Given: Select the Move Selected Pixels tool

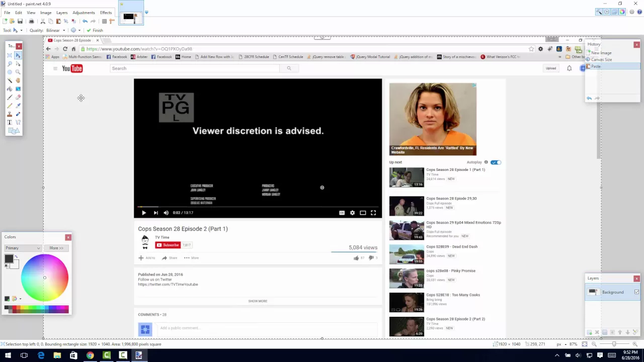Looking at the screenshot, I should point(18,55).
